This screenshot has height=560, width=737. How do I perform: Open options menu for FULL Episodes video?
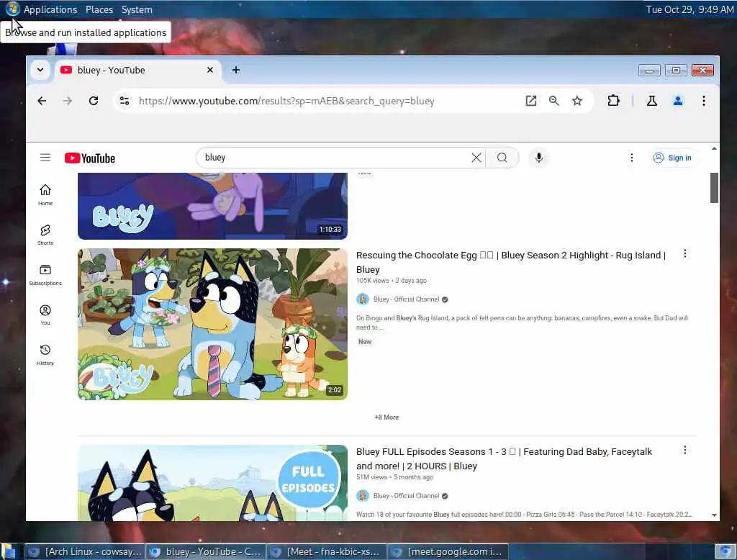685,451
